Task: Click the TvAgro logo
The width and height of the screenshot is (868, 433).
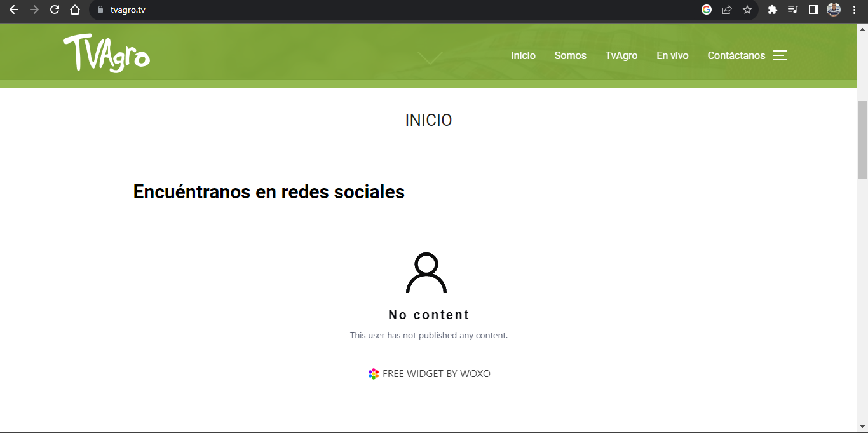Action: click(106, 53)
